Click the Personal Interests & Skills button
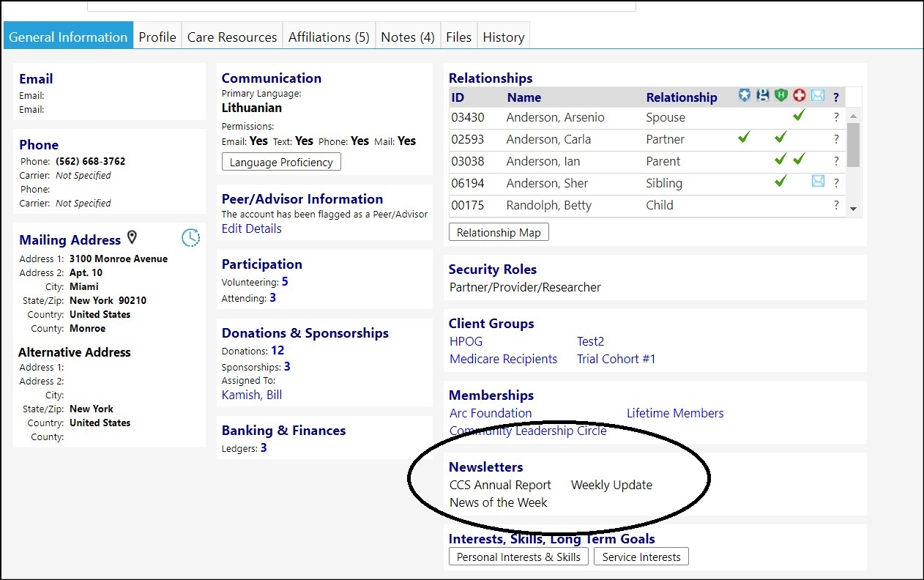The width and height of the screenshot is (924, 580). pos(518,557)
